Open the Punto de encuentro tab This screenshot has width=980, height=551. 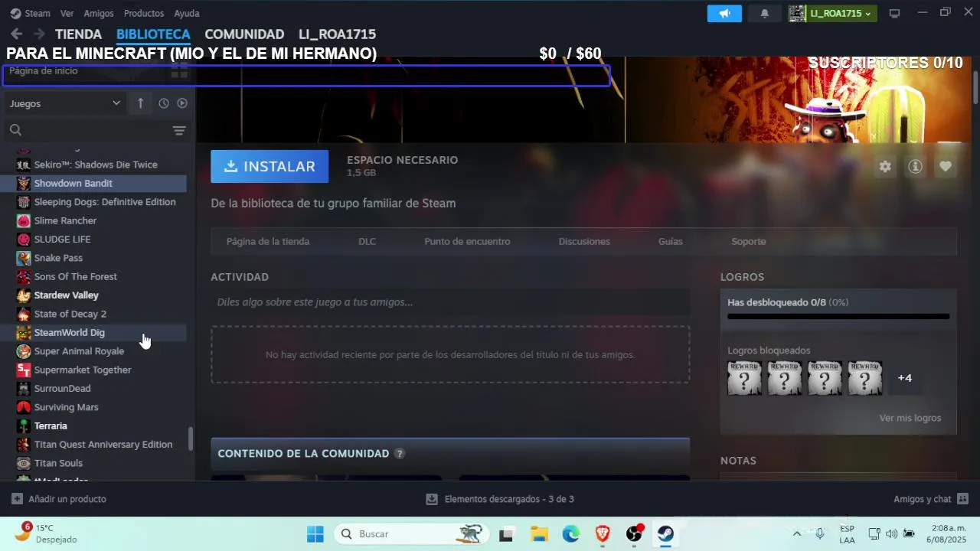click(467, 241)
